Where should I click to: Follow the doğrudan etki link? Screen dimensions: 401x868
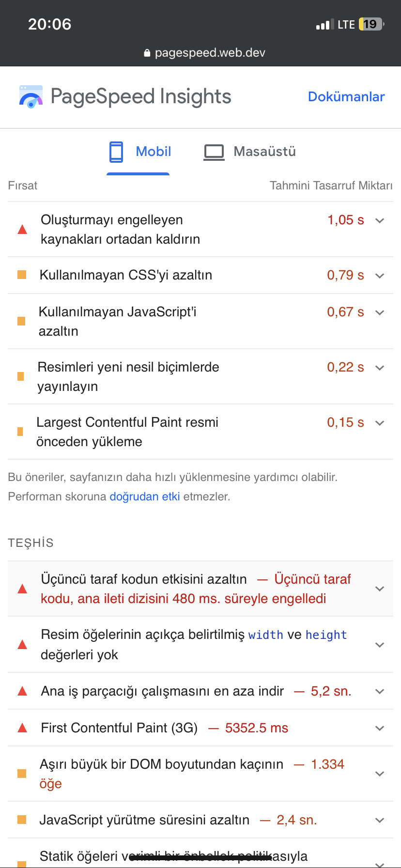pos(145,496)
